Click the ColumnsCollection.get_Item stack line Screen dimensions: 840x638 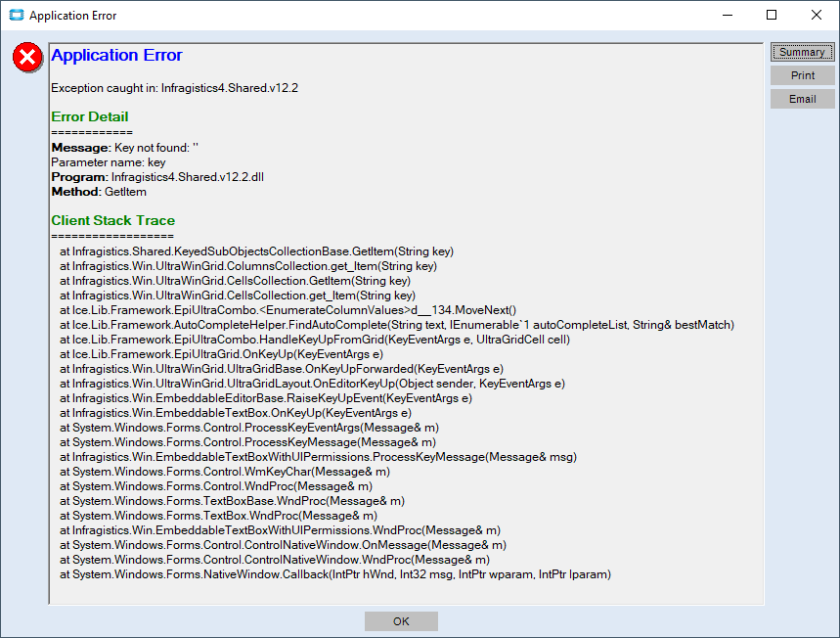248,266
